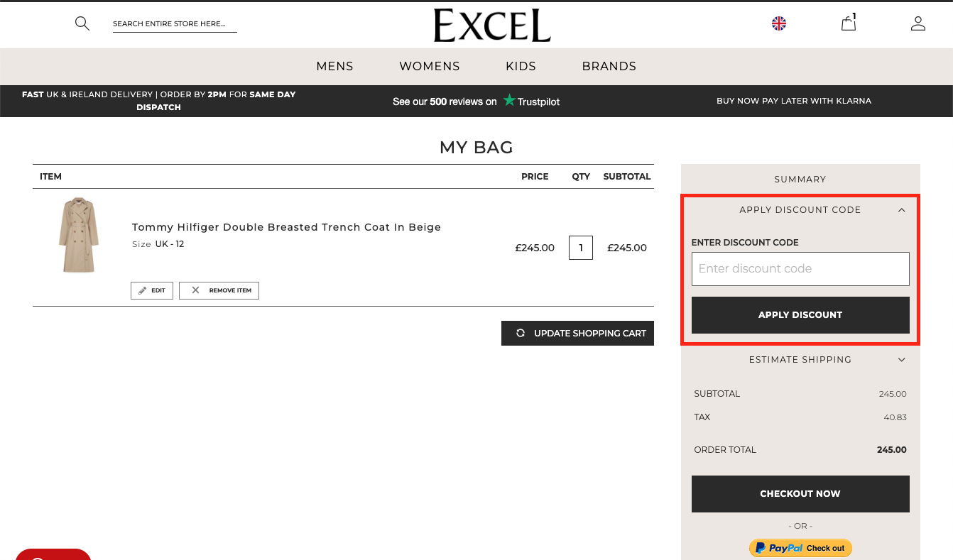Pay with PayPal Check out button
This screenshot has width=953, height=560.
800,548
